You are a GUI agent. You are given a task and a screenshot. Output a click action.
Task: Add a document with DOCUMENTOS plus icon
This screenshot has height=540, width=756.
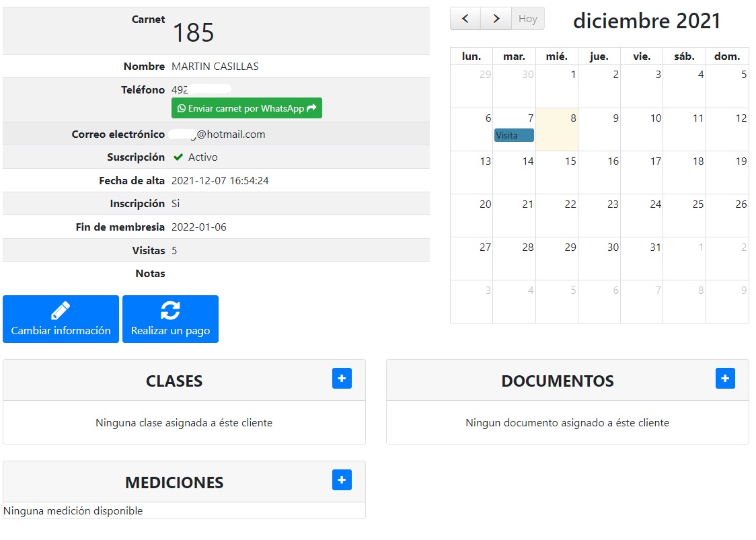pos(725,379)
